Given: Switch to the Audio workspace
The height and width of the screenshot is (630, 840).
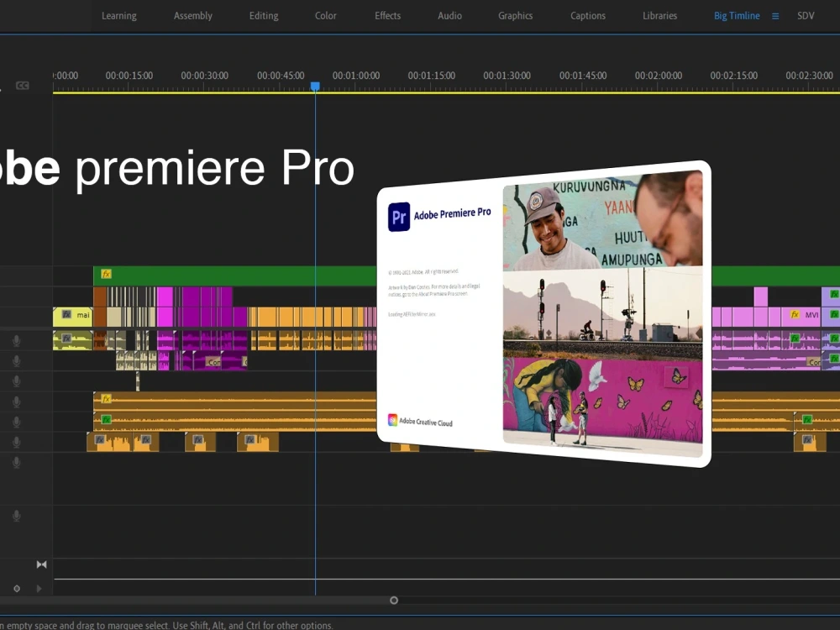Looking at the screenshot, I should pos(449,15).
